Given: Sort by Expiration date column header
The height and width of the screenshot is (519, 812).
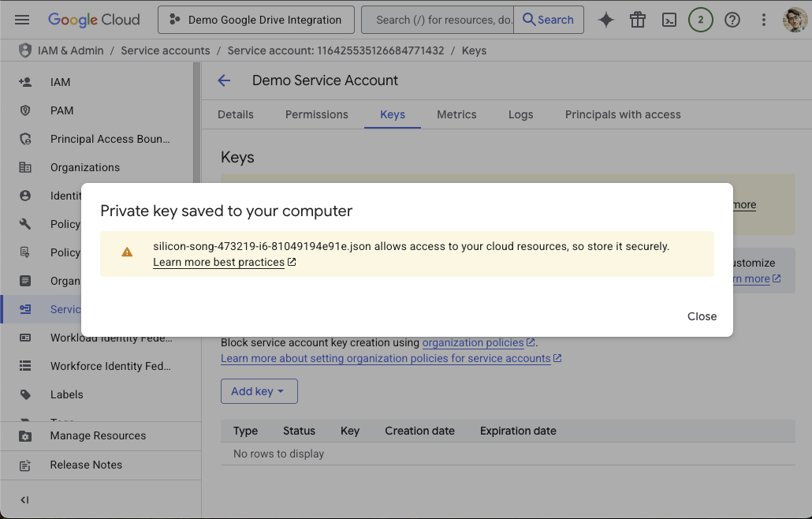Looking at the screenshot, I should tap(518, 431).
